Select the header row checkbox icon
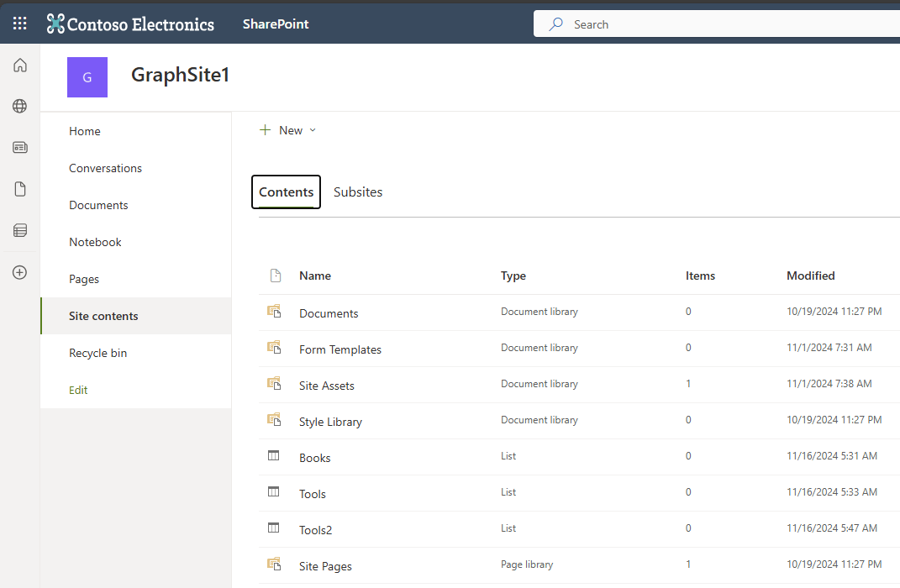Viewport: 900px width, 588px height. coord(275,276)
